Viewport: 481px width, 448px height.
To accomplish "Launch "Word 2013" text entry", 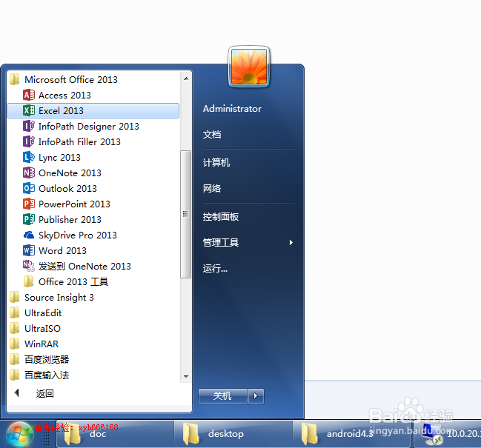I will point(62,251).
